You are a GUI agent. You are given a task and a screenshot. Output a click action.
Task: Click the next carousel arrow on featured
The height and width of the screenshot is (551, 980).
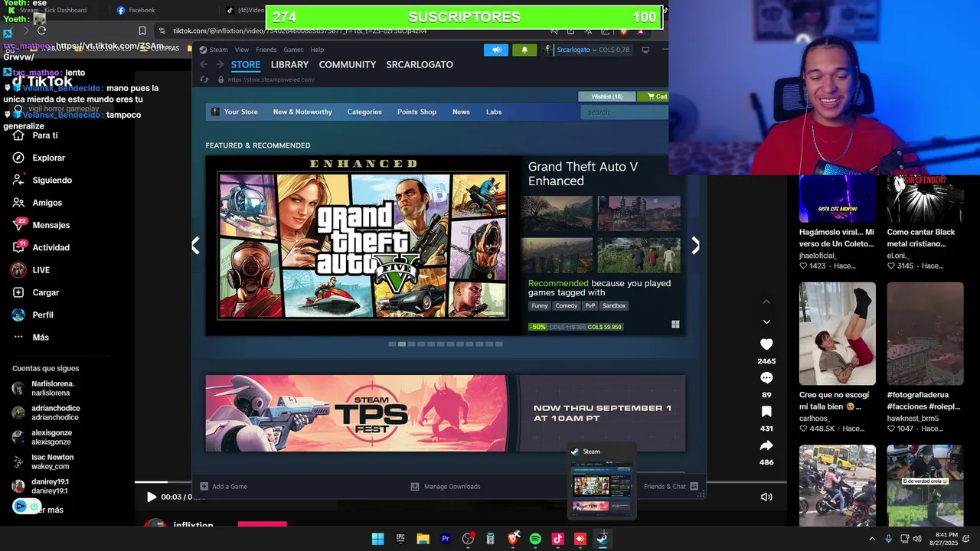pyautogui.click(x=695, y=245)
